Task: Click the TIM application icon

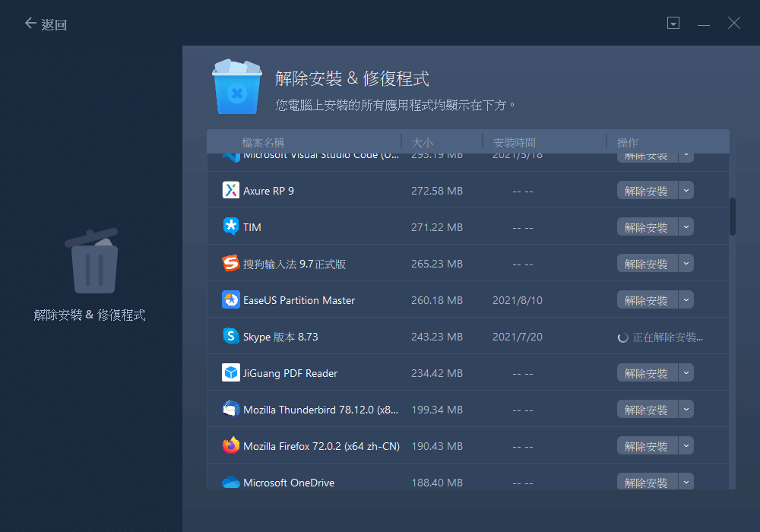Action: (230, 226)
